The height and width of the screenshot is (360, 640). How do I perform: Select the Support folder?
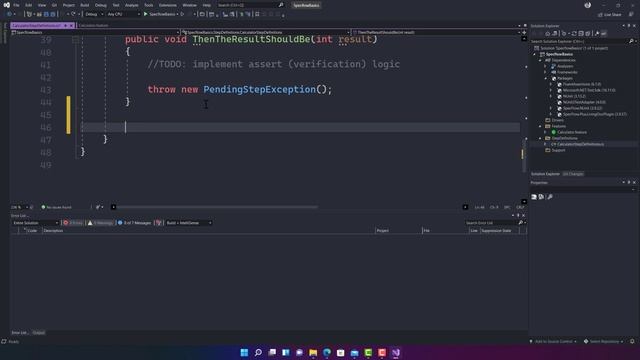click(558, 150)
